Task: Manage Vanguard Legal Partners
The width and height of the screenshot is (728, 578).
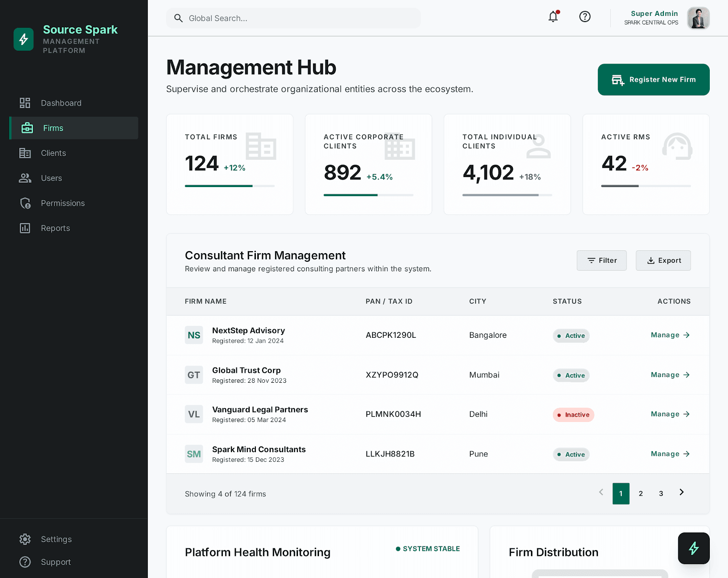Action: click(x=670, y=414)
